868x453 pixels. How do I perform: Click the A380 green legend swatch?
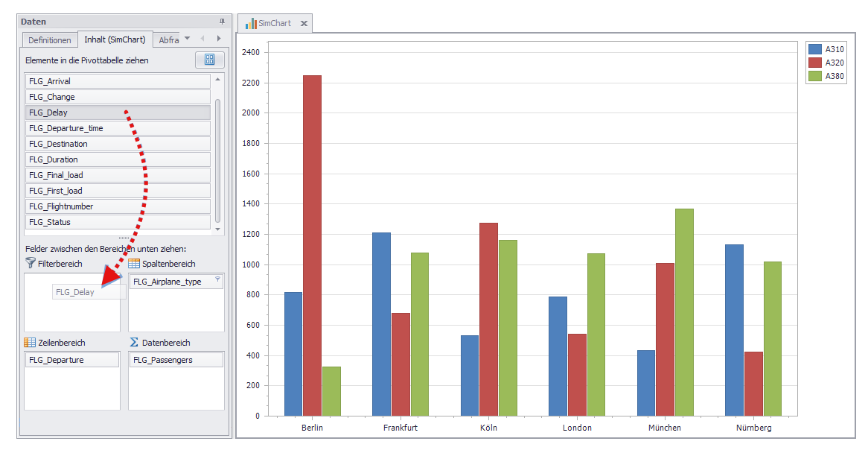[x=815, y=76]
